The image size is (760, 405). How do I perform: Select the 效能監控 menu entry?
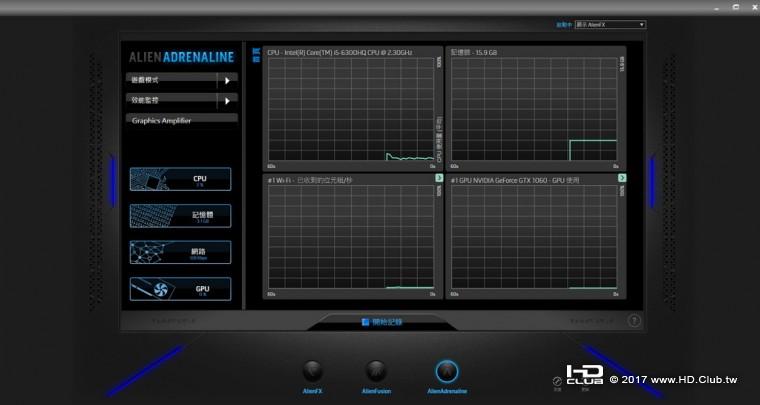[171, 101]
